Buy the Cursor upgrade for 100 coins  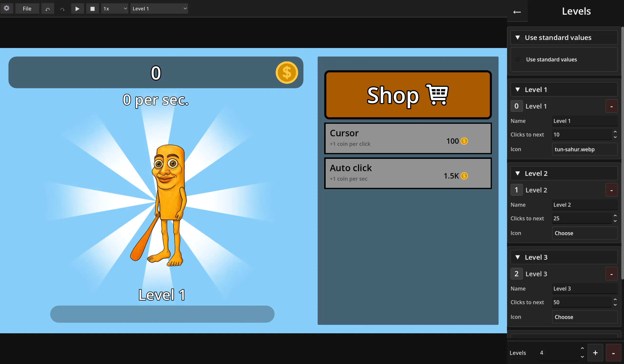[408, 138]
